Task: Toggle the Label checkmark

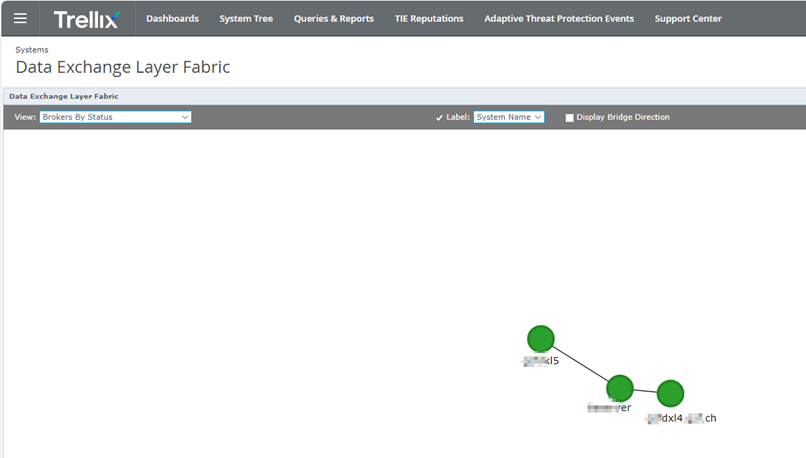Action: coord(439,118)
